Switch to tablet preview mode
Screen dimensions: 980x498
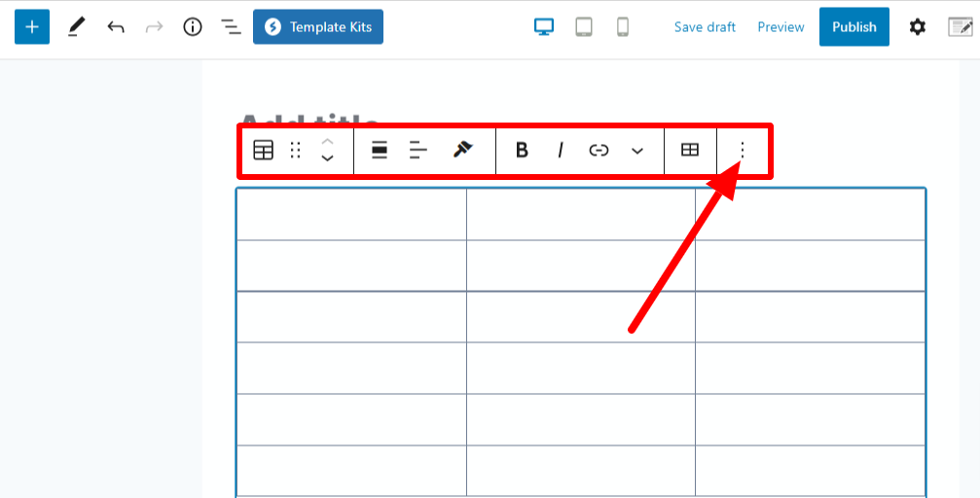584,27
